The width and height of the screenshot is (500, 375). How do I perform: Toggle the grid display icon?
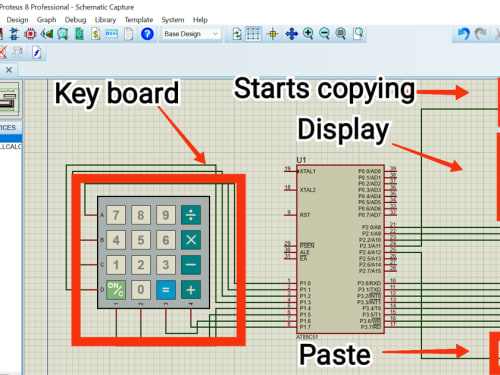253,34
